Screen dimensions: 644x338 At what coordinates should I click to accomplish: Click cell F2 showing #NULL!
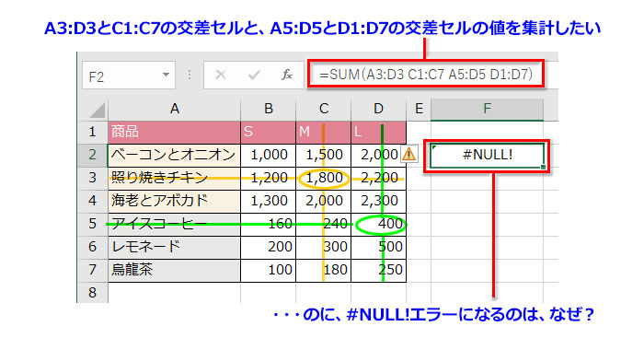tap(487, 155)
